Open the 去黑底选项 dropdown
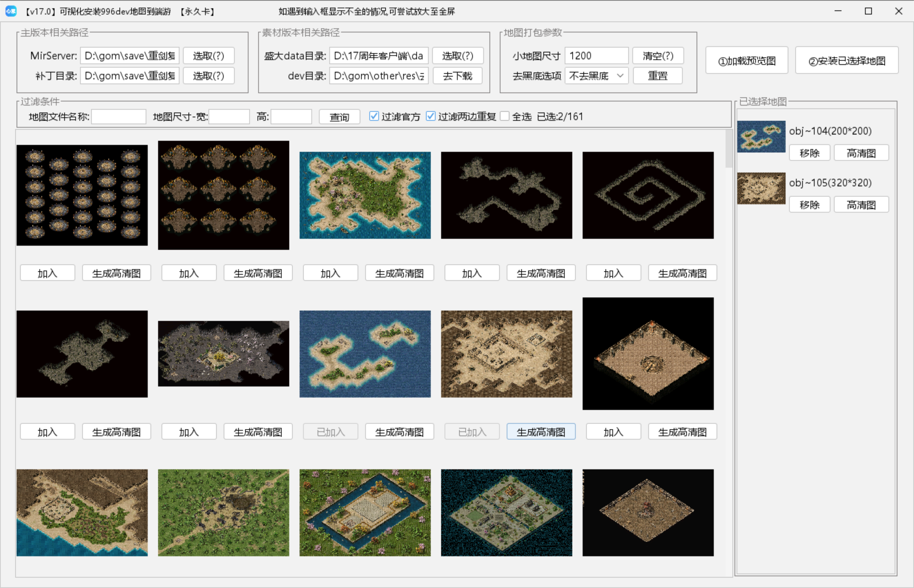This screenshot has height=588, width=914. click(x=596, y=76)
